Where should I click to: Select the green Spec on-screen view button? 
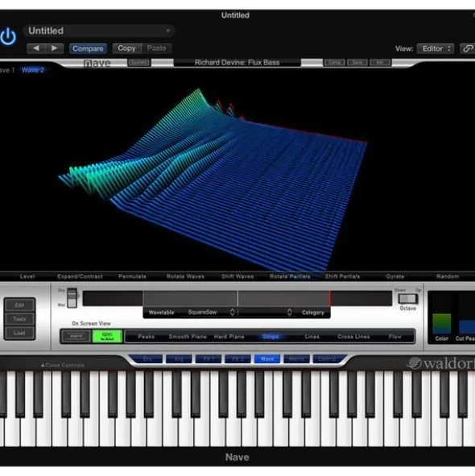click(x=107, y=336)
